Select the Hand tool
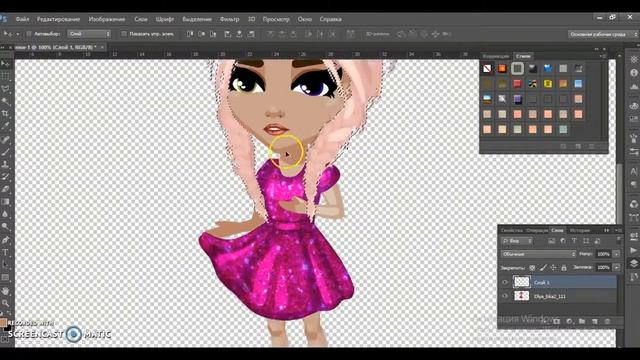The height and width of the screenshot is (360, 640). click(x=5, y=291)
